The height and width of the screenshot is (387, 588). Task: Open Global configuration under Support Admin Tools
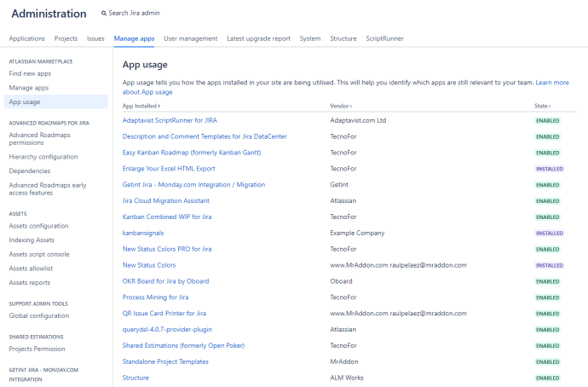[x=38, y=315]
